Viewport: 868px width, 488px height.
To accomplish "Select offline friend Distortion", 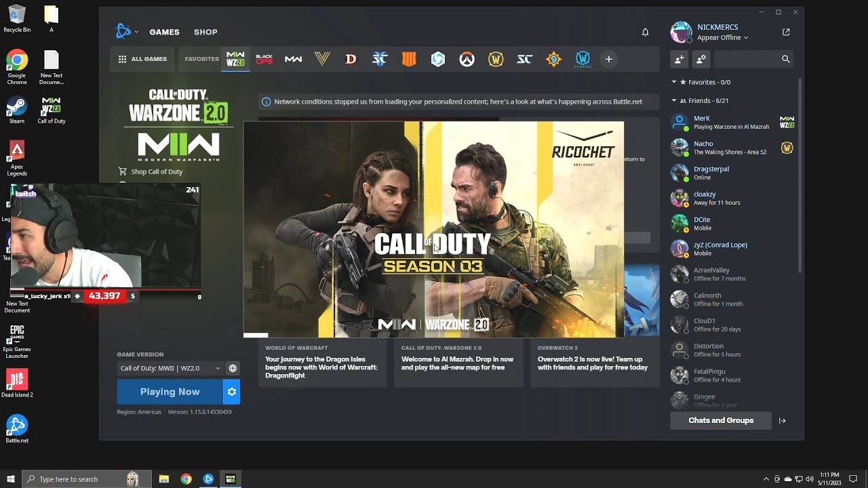I will click(732, 350).
